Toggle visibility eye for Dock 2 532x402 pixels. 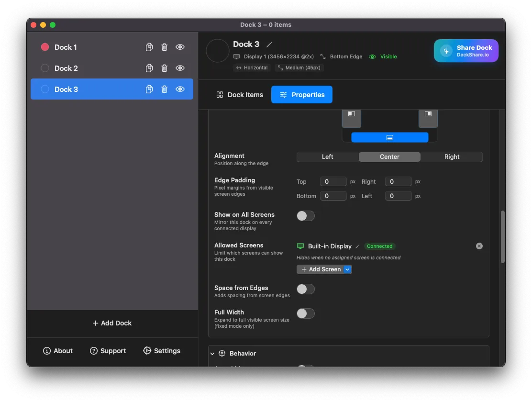point(180,68)
